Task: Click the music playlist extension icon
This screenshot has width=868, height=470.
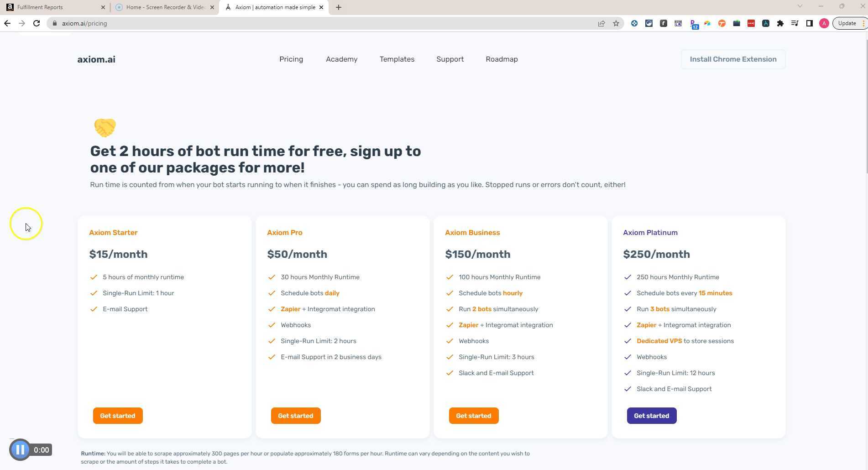Action: (794, 23)
